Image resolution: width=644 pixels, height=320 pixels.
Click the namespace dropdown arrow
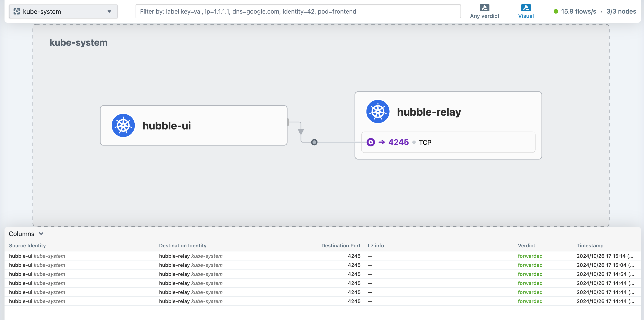(x=109, y=11)
